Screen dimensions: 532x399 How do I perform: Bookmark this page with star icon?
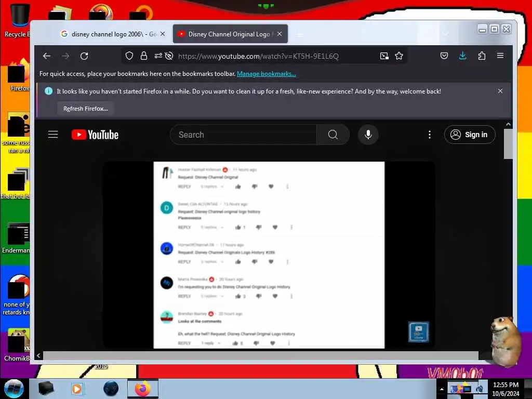[399, 56]
